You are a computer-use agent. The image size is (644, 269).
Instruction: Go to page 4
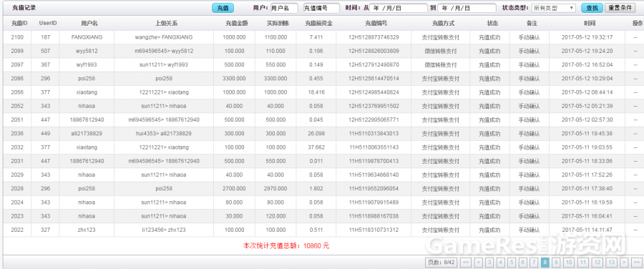(501, 263)
